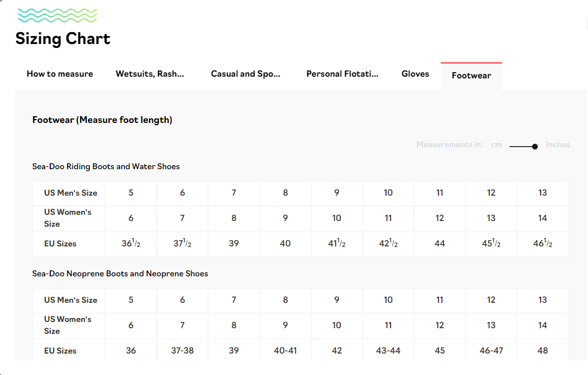Open the How to measure tab
Viewport: 588px width, 375px height.
(60, 74)
